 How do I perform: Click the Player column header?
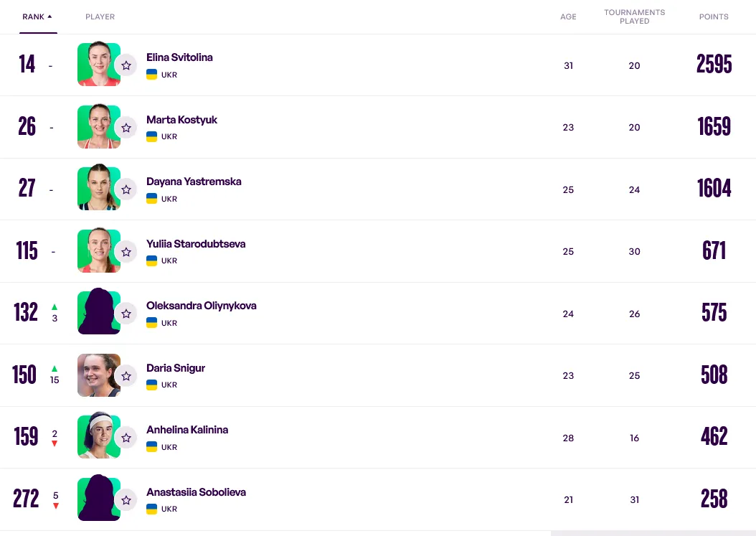100,17
